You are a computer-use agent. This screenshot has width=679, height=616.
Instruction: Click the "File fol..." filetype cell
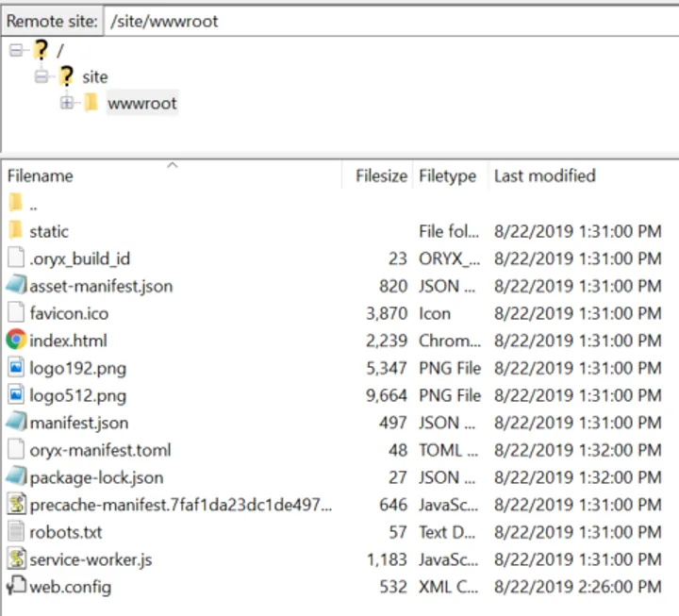click(449, 231)
